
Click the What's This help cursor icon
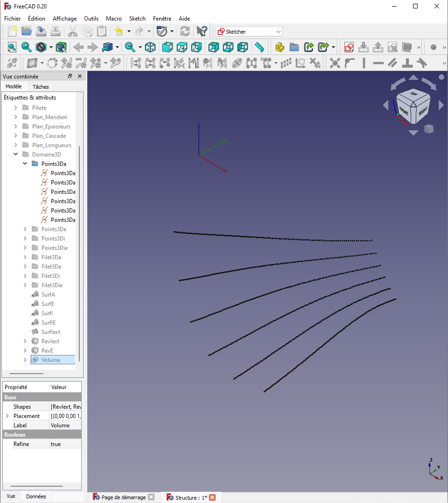(x=202, y=31)
